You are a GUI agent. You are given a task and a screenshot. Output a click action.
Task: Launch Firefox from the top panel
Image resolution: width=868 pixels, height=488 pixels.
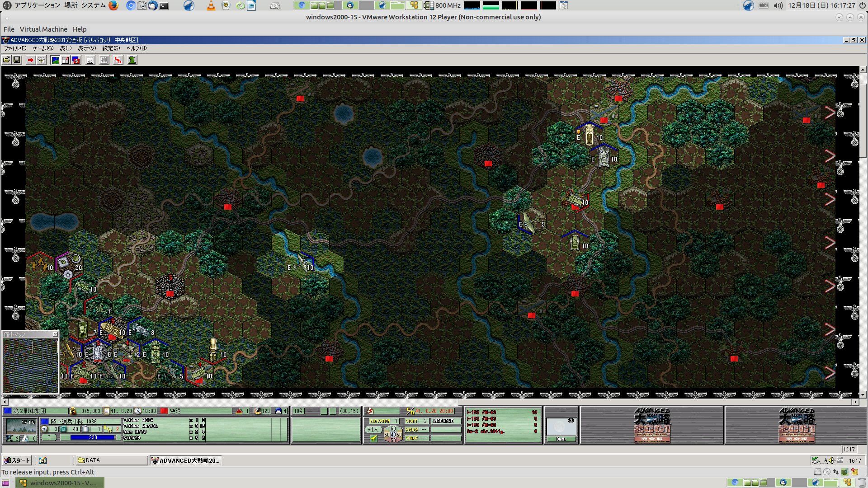click(113, 5)
